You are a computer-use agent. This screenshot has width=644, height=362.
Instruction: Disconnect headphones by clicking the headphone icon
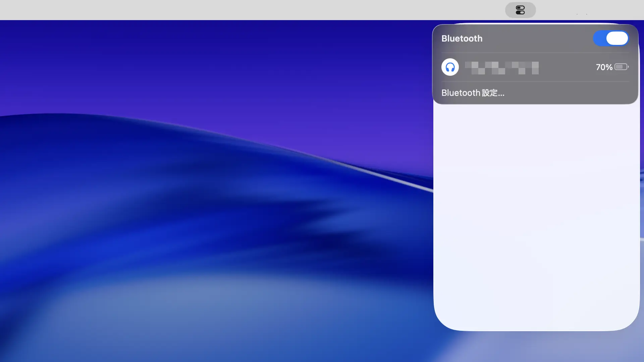tap(450, 67)
